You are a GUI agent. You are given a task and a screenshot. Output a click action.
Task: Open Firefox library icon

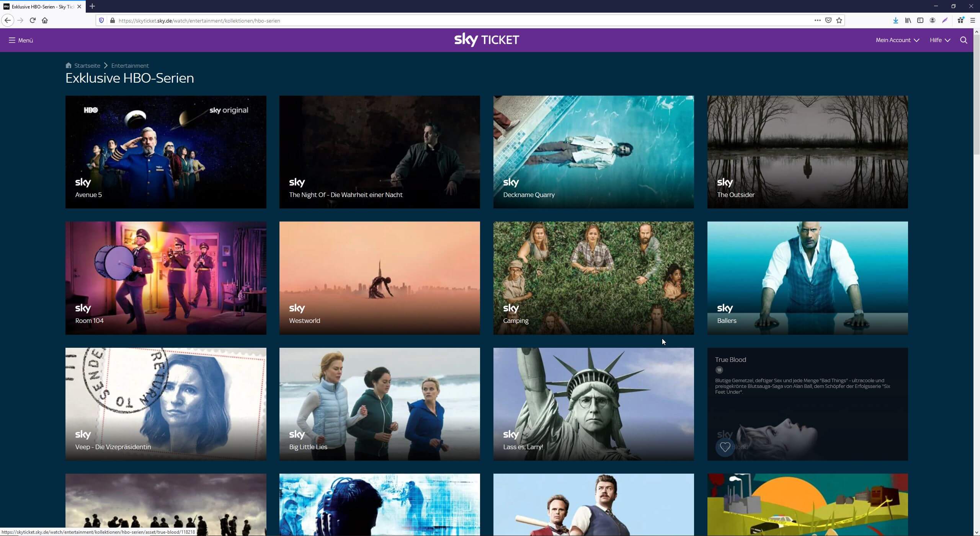(908, 20)
